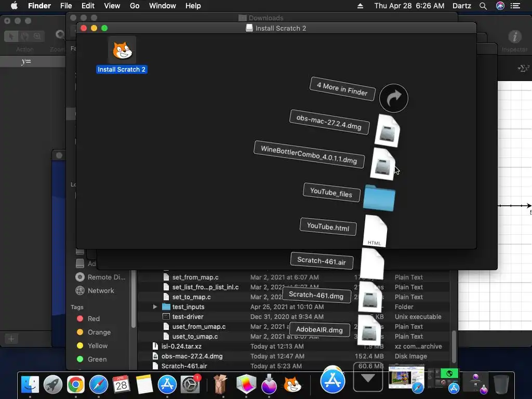The height and width of the screenshot is (399, 532).
Task: Open Calendar showing 28 in Dock
Action: 121,385
